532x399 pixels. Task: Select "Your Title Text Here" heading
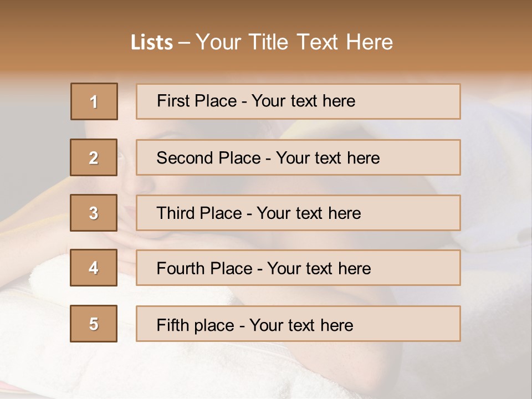tap(294, 42)
